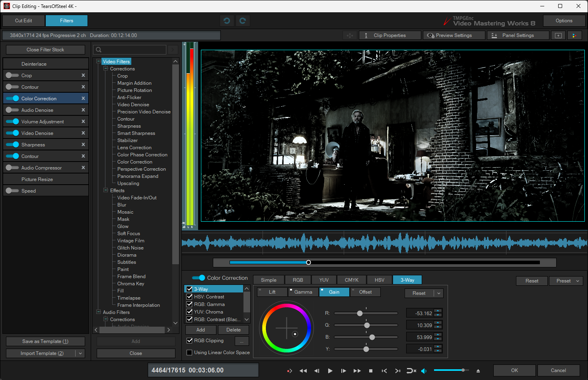Select the HSV color correction tab
Screen dimensions: 588x380
click(x=380, y=280)
